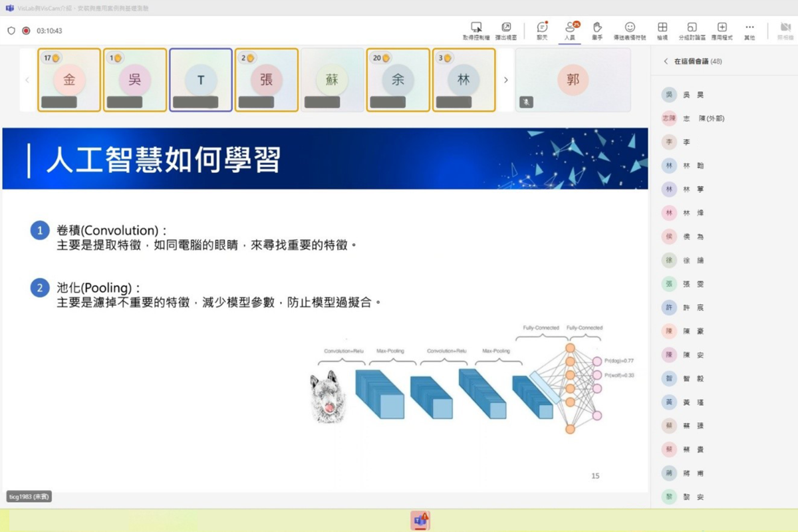Viewport: 798px width, 532px height.
Task: Click the CNN architecture diagram on slide
Action: click(472, 378)
